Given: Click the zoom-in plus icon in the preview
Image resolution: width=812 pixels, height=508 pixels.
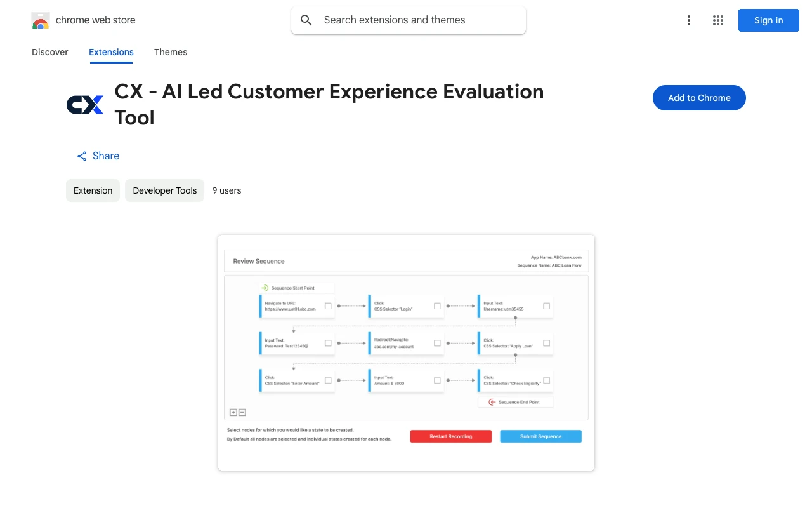Looking at the screenshot, I should [x=233, y=412].
